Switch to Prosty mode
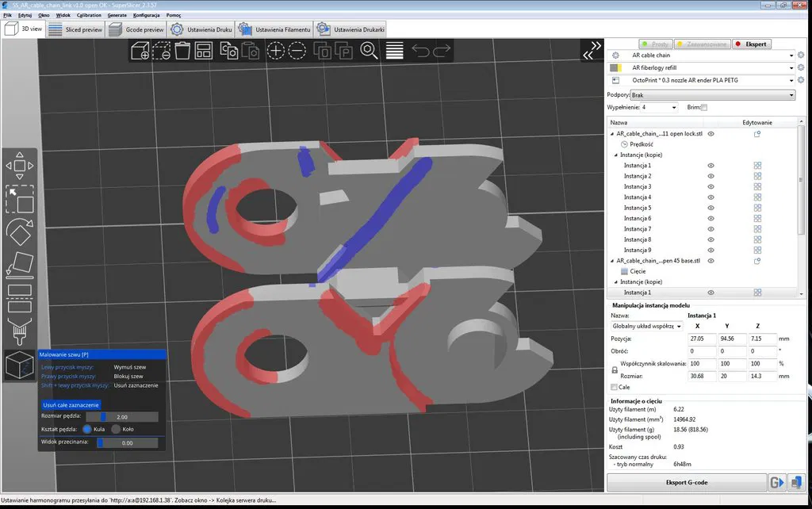This screenshot has width=812, height=509. point(655,44)
